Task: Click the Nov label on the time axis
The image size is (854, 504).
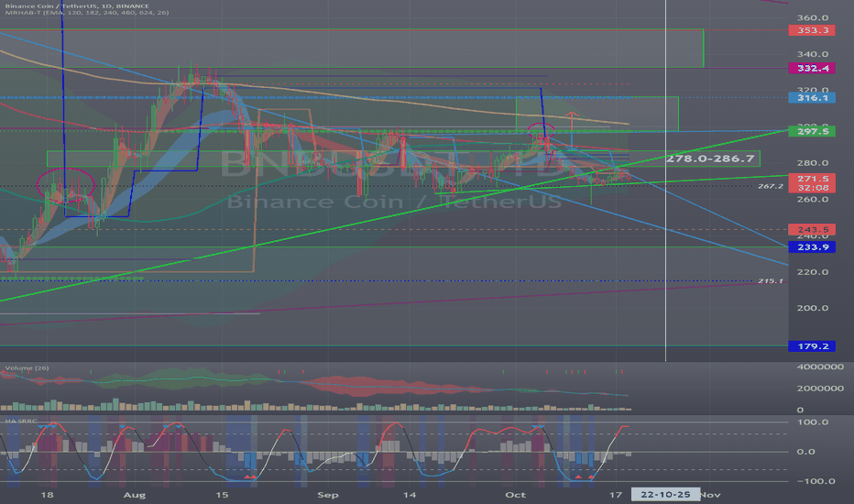Action: (710, 495)
